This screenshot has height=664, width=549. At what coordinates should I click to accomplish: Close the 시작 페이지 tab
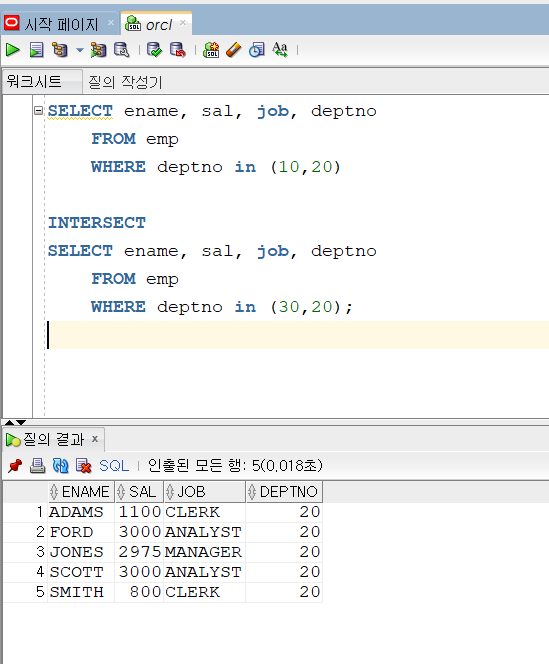[x=111, y=22]
